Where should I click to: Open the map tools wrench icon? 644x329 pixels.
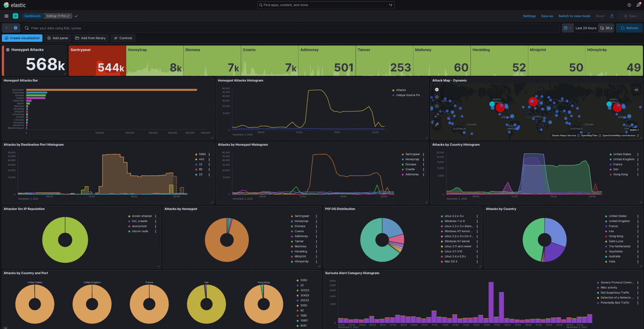coord(437,124)
